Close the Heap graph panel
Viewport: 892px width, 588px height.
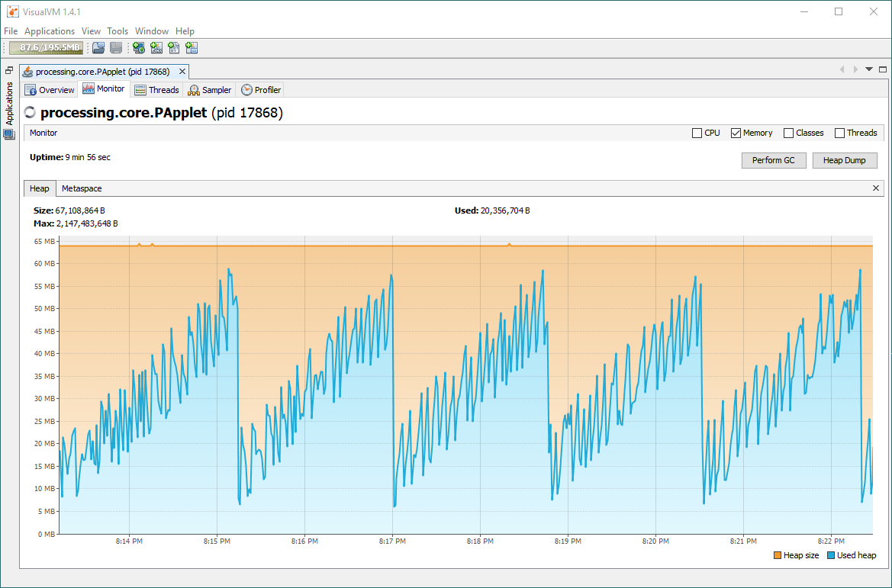click(876, 188)
